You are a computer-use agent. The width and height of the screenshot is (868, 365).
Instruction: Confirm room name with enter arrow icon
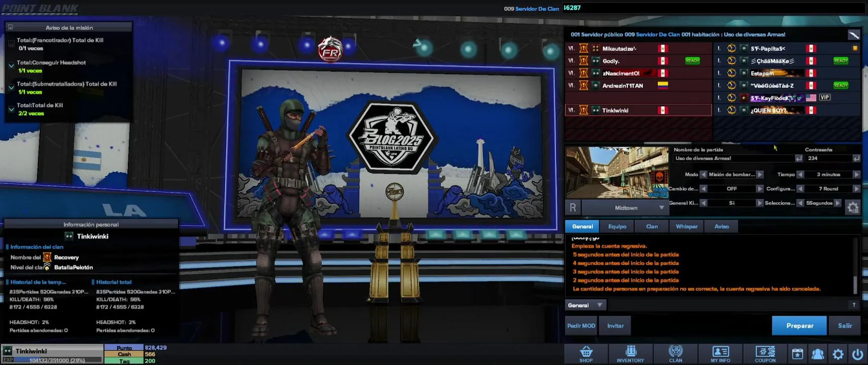798,158
